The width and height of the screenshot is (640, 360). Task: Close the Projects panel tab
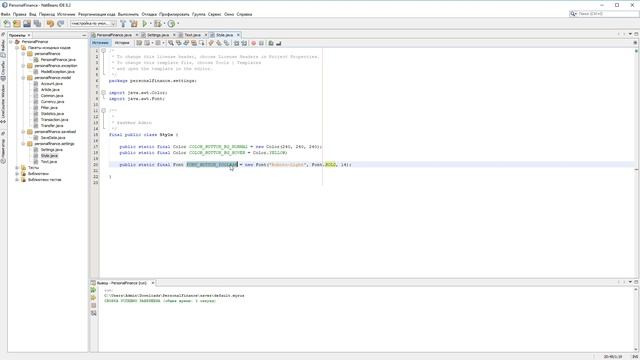(29, 36)
